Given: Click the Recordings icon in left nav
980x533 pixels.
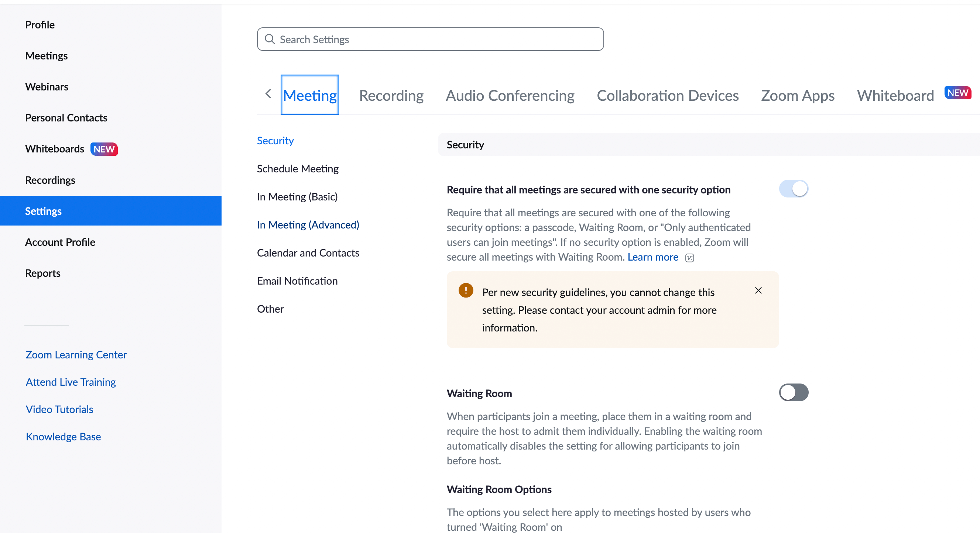Looking at the screenshot, I should tap(51, 179).
